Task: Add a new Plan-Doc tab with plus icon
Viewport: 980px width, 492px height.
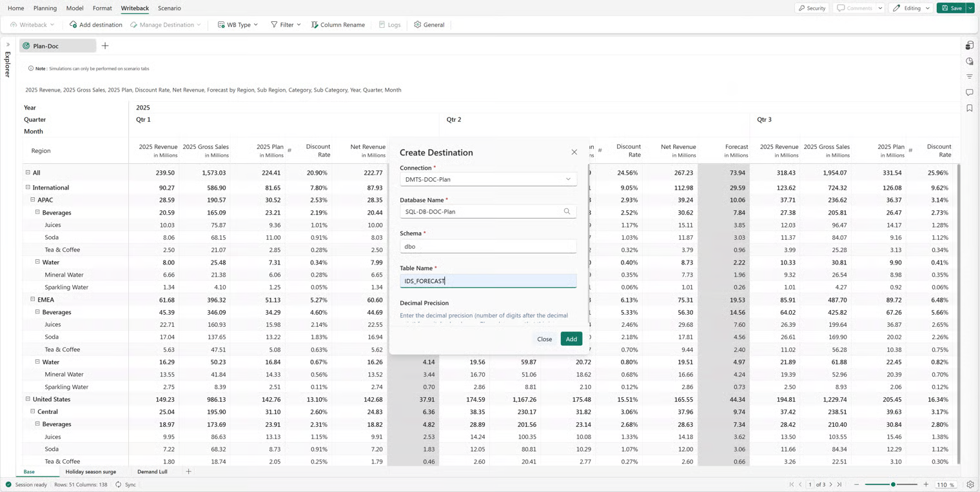Action: pos(105,46)
